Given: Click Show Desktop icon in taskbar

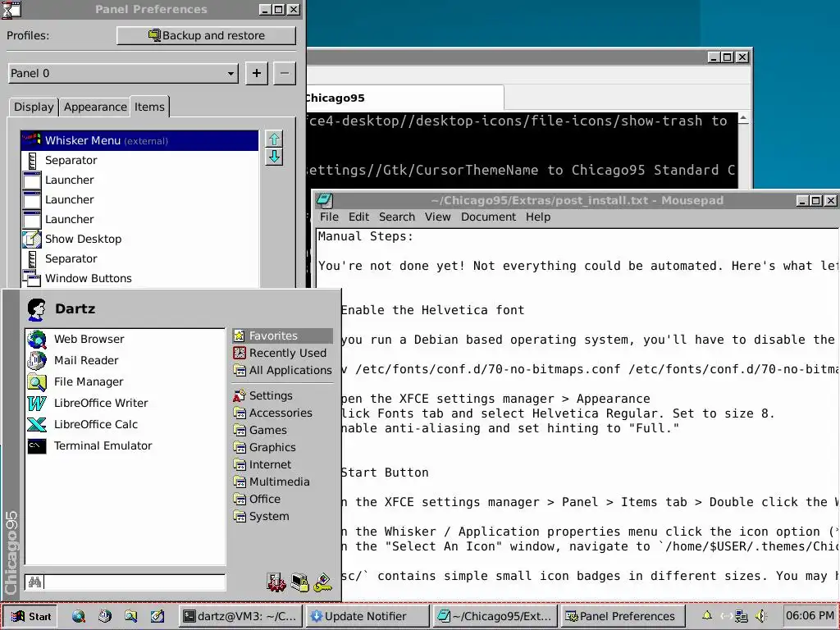Looking at the screenshot, I should [157, 617].
